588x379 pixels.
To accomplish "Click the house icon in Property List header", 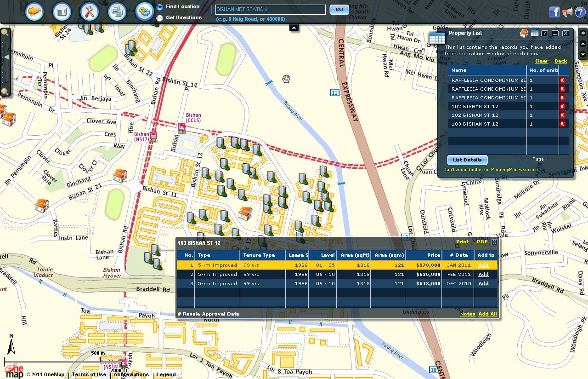I will (x=524, y=33).
